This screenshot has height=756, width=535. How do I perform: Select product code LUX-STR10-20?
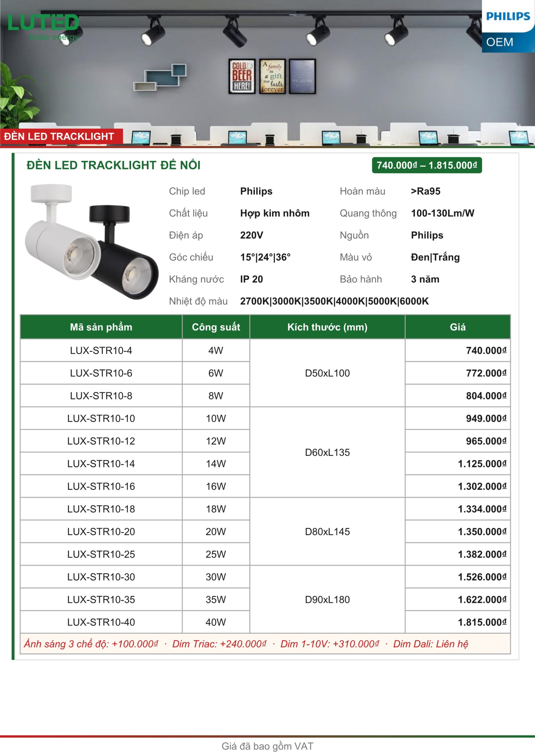tap(101, 532)
